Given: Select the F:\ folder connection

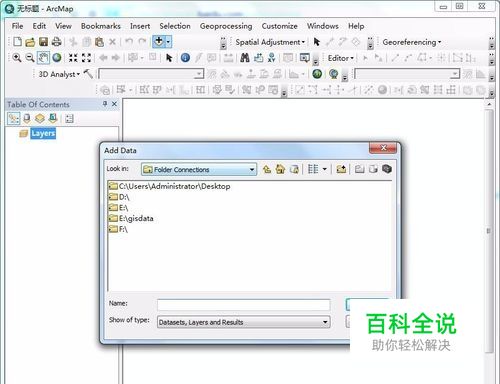Looking at the screenshot, I should click(118, 229).
